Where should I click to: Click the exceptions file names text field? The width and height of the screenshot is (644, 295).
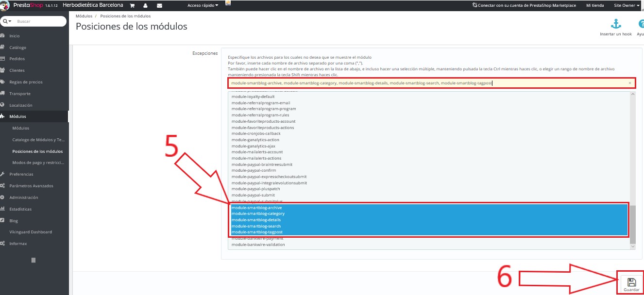click(x=431, y=83)
